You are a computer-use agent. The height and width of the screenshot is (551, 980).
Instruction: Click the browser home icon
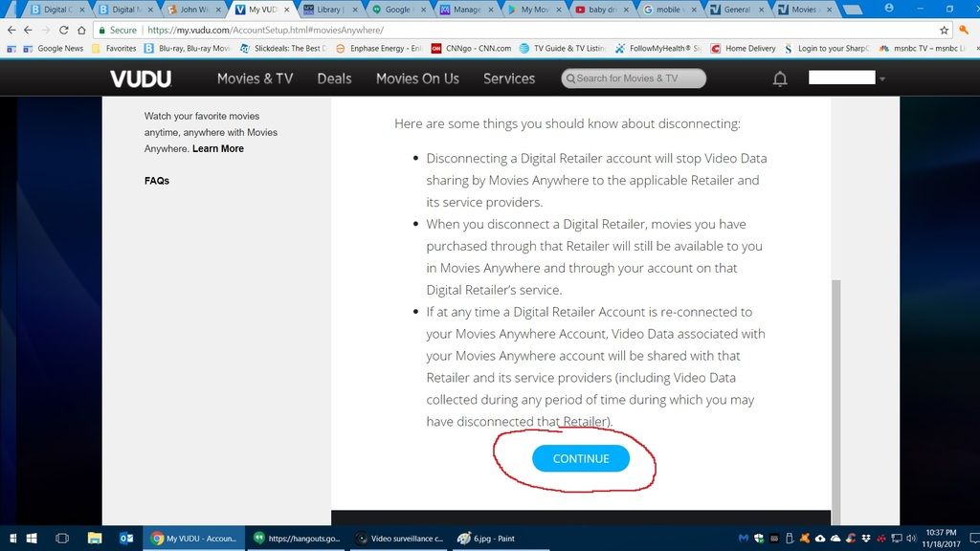pyautogui.click(x=81, y=30)
